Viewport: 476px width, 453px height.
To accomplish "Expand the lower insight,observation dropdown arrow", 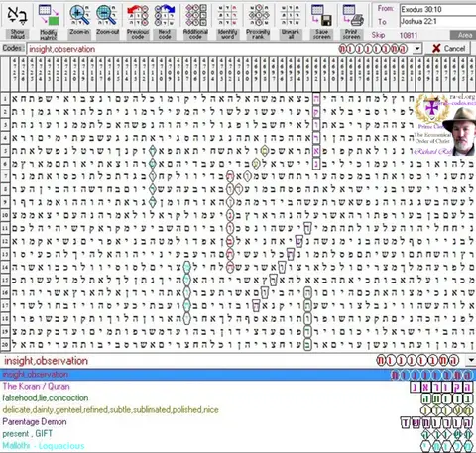I will [x=471, y=360].
